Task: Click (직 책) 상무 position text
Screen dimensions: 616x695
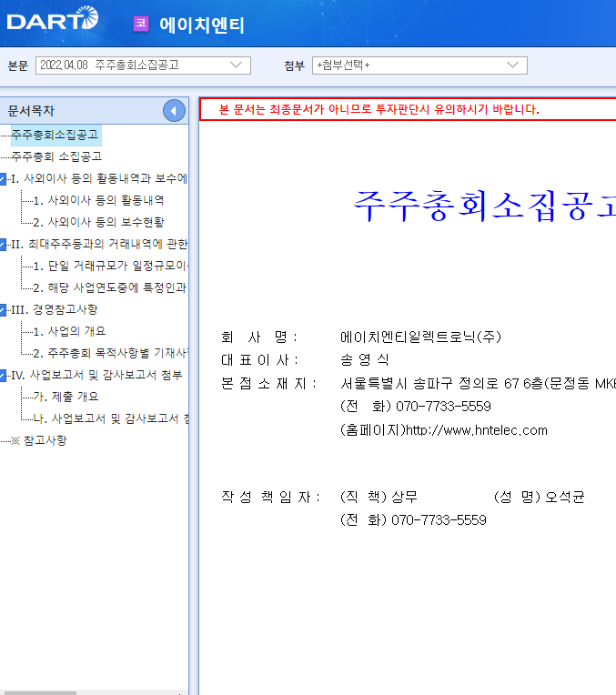Action: coord(379,497)
